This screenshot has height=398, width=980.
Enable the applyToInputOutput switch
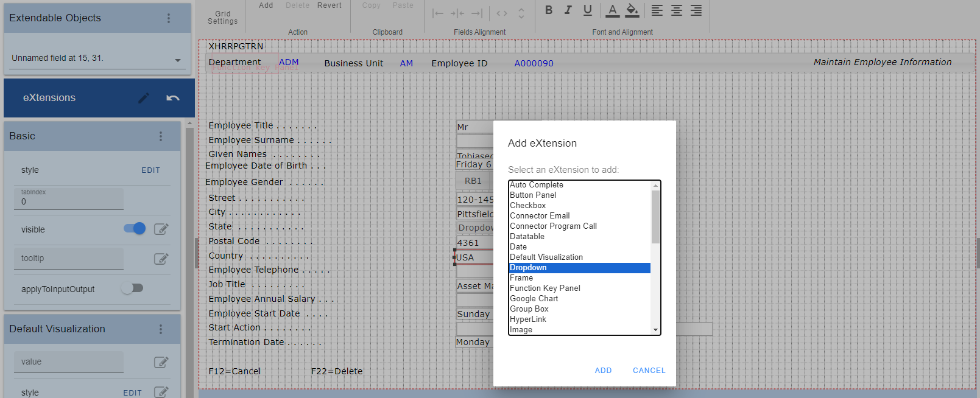click(x=132, y=288)
